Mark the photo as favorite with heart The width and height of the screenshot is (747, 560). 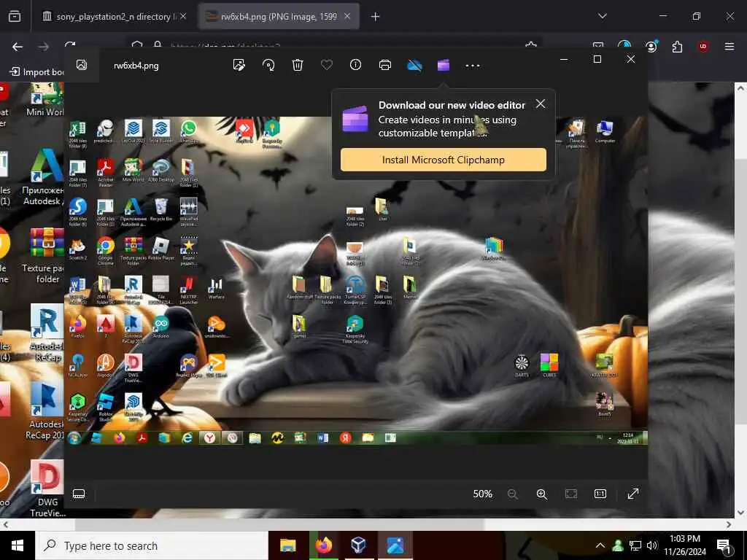[x=326, y=65]
